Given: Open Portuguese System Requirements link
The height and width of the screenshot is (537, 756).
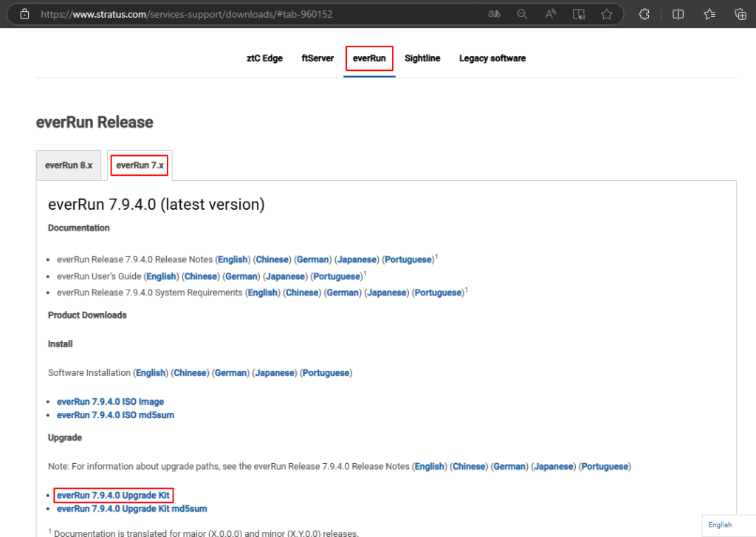Looking at the screenshot, I should pos(439,293).
